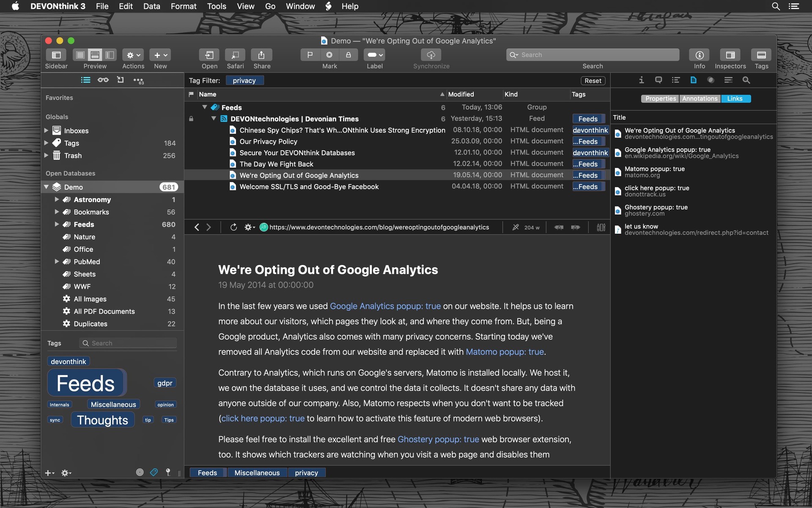
Task: Collapse the Feeds group in the list
Action: click(205, 107)
